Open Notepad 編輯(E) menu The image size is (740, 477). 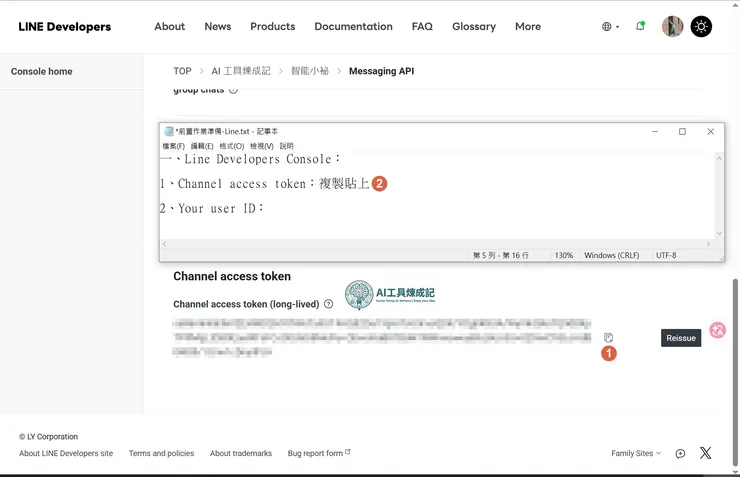202,146
